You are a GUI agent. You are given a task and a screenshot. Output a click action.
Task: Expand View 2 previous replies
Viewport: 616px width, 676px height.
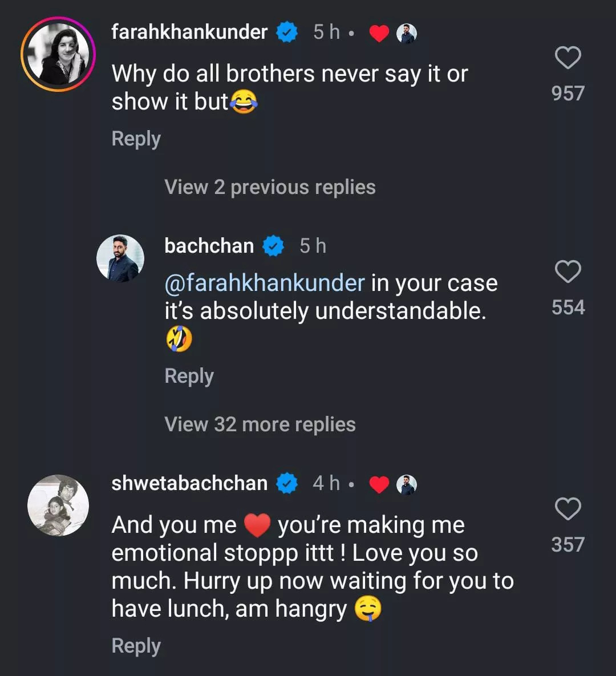click(270, 187)
